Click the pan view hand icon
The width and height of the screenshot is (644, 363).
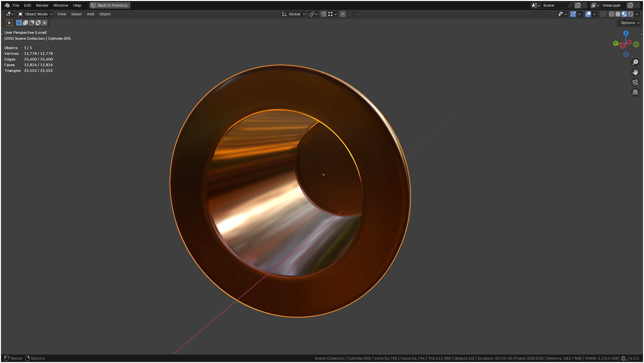click(635, 72)
